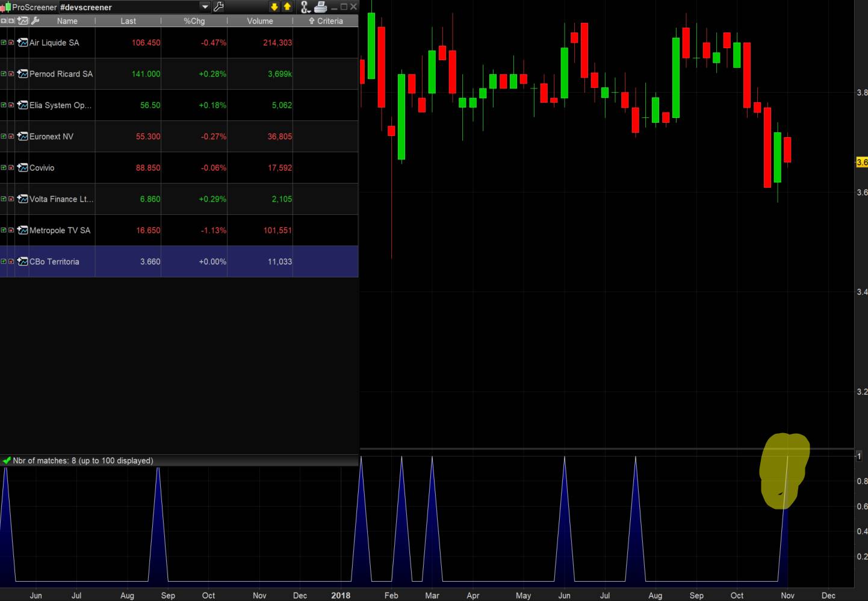Image resolution: width=868 pixels, height=601 pixels.
Task: Open a new chart for Elia System Op...
Action: pyautogui.click(x=23, y=105)
